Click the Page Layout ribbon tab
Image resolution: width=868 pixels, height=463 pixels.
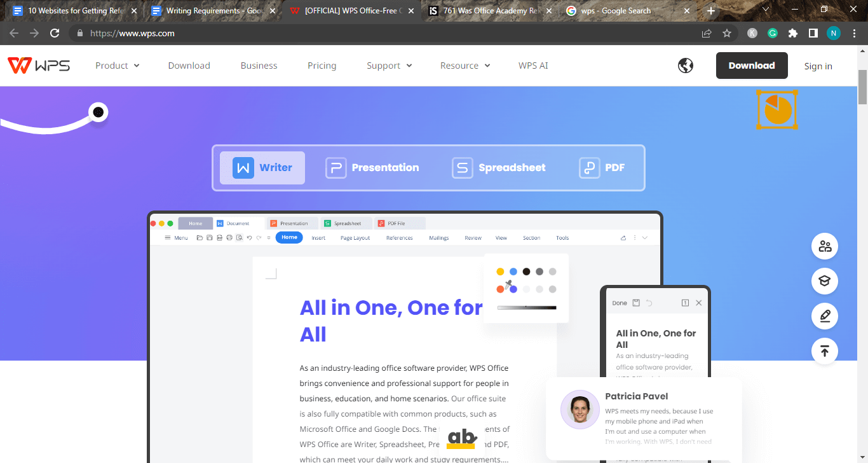point(355,238)
